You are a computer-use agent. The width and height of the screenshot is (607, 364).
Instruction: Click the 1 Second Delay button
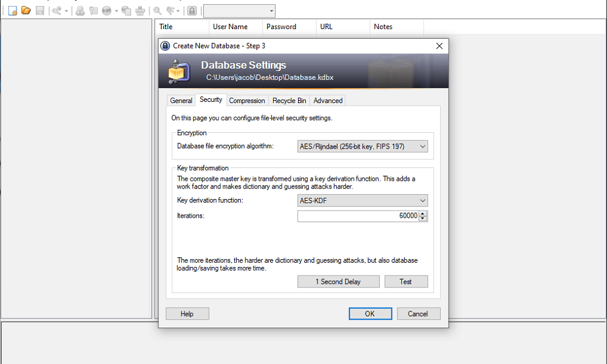coord(338,281)
